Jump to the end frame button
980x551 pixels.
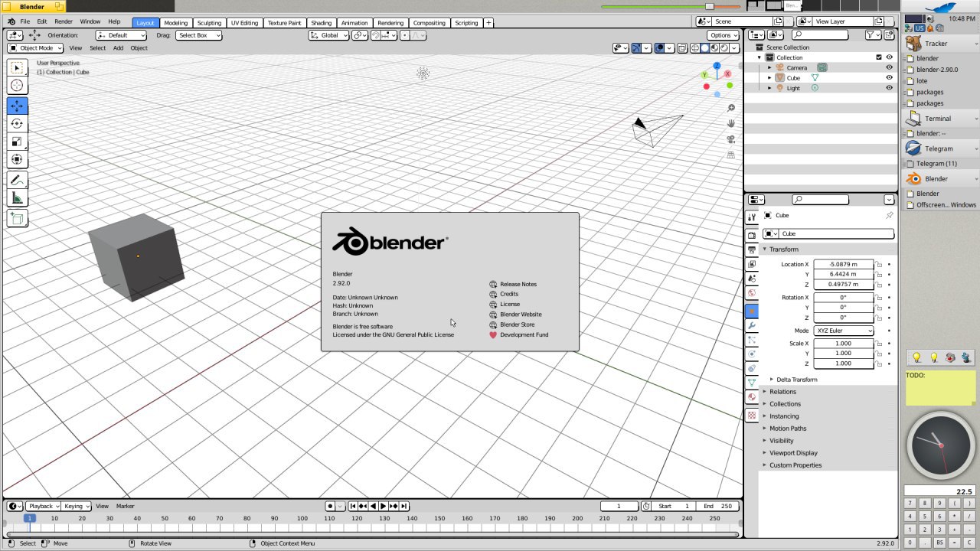point(403,506)
